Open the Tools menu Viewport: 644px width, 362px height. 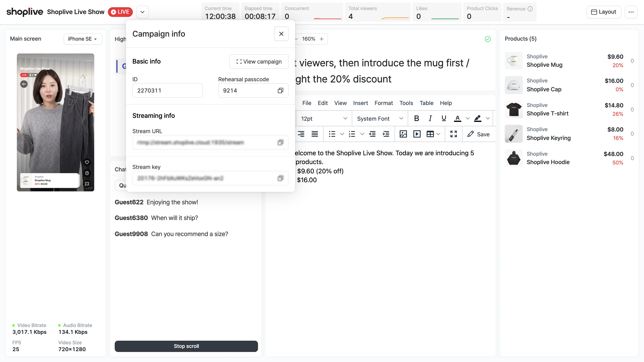406,103
